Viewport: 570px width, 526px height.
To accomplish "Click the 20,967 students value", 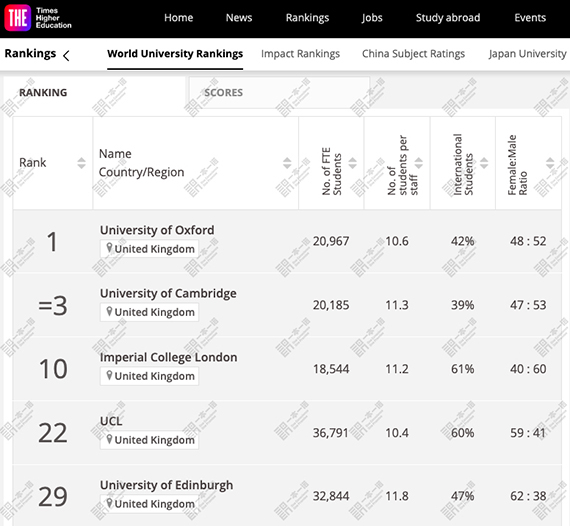I will click(x=331, y=241).
